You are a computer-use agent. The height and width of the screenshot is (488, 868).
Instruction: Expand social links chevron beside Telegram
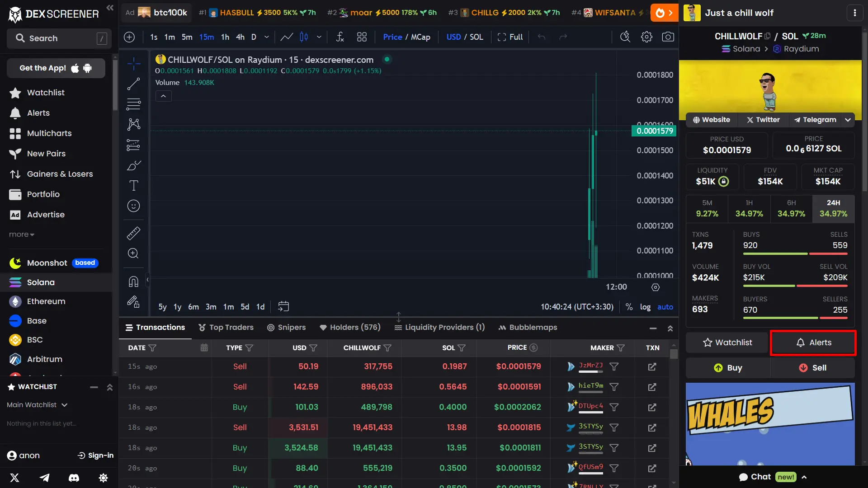[x=848, y=120]
